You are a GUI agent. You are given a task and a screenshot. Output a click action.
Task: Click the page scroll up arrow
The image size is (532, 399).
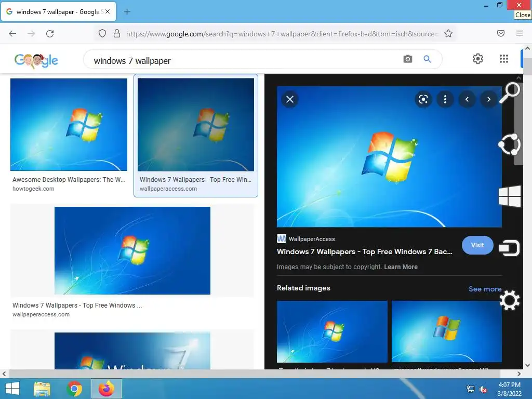pyautogui.click(x=527, y=48)
